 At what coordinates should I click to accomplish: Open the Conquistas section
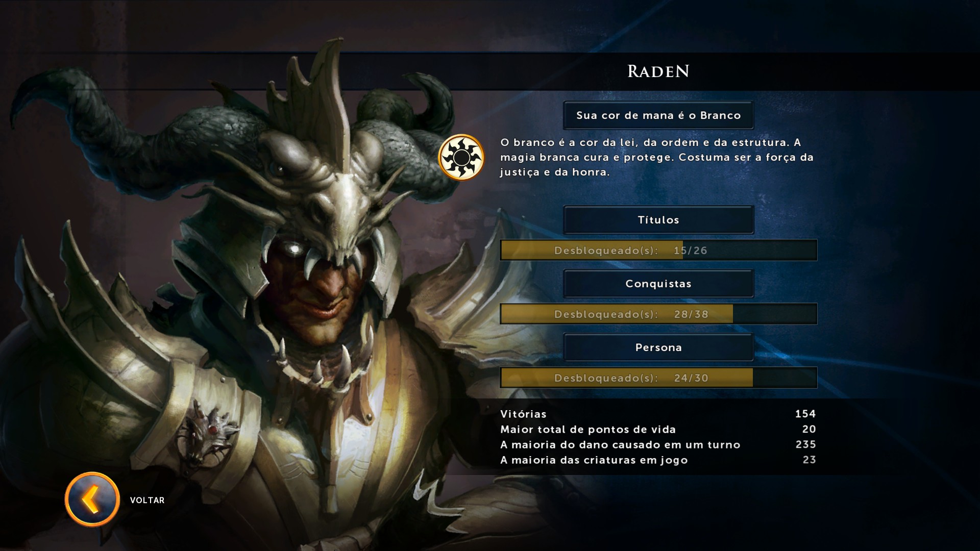[658, 284]
